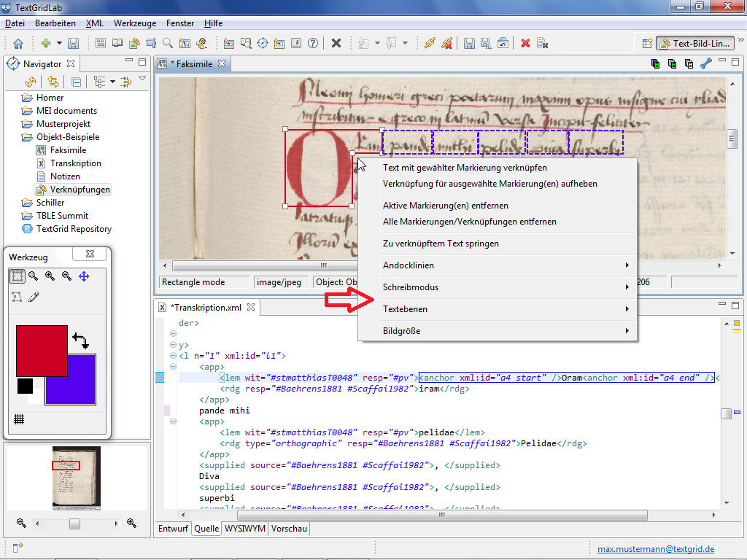
Task: Click the swap colors arrow icon
Action: point(80,340)
